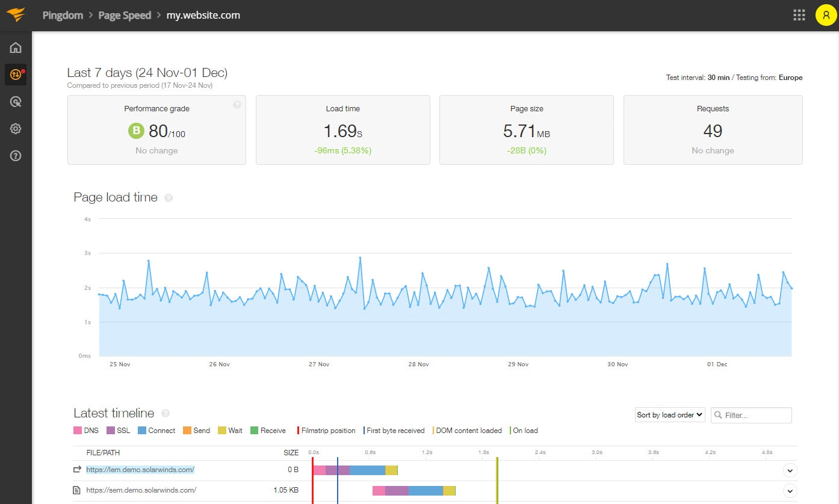Click the Page load time help icon
Viewport: 839px width, 504px height.
click(x=169, y=197)
